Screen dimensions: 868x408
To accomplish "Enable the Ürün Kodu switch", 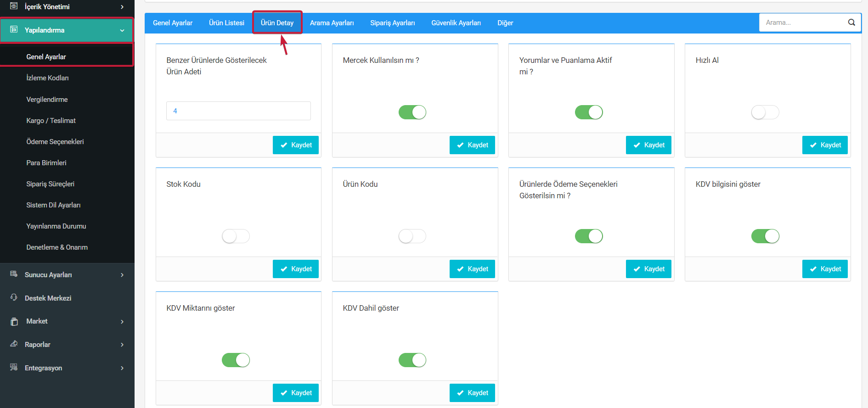I will click(412, 236).
